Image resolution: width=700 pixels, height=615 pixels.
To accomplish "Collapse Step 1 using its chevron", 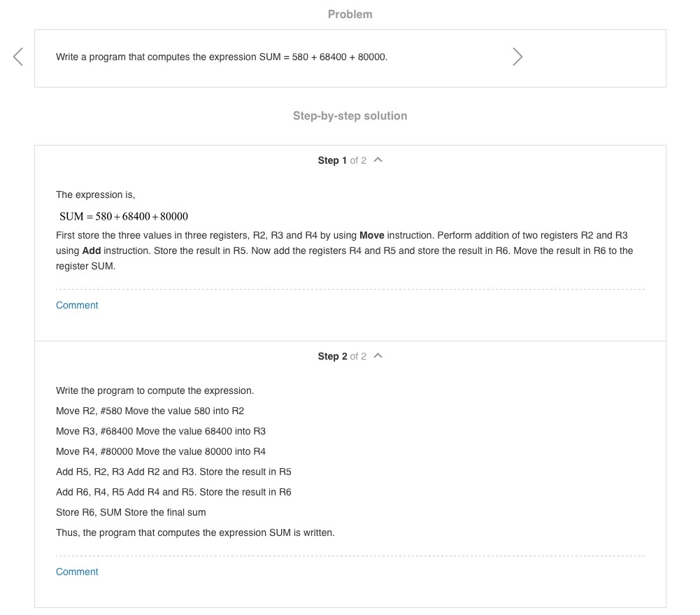I will pos(378,160).
